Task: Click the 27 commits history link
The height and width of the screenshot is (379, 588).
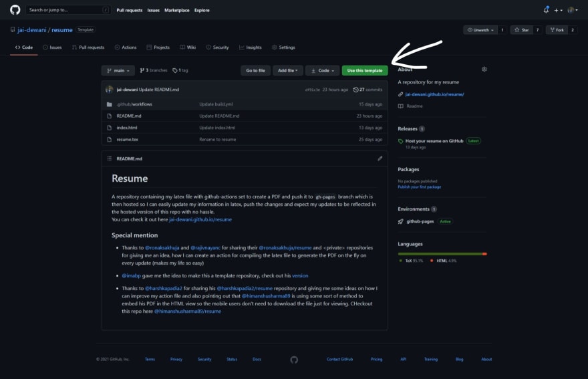Action: (x=368, y=90)
